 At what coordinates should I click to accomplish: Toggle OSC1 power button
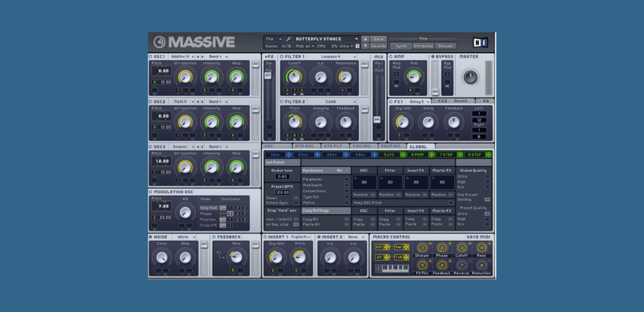(150, 56)
